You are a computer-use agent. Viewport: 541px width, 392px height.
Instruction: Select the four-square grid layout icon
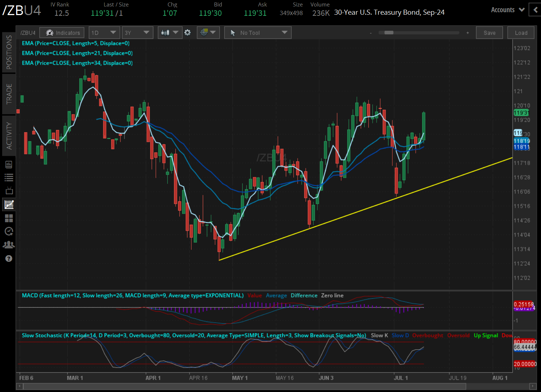click(9, 218)
